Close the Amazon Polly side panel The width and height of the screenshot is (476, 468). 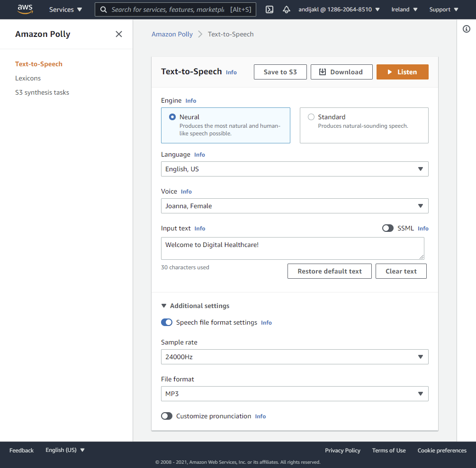click(119, 34)
